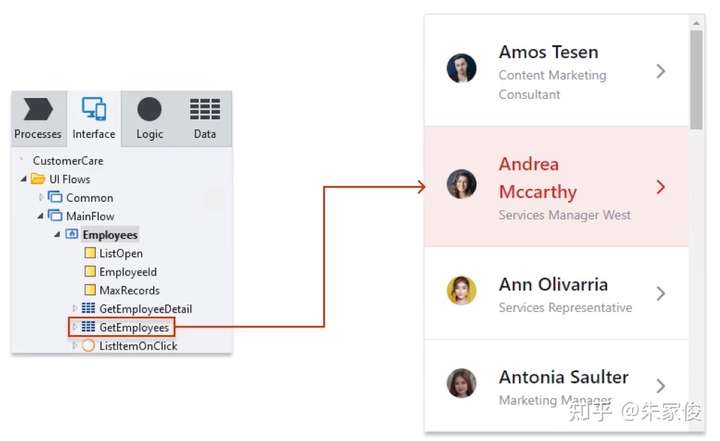Select MaxRecords in the tree
This screenshot has height=441, width=720.
point(129,290)
